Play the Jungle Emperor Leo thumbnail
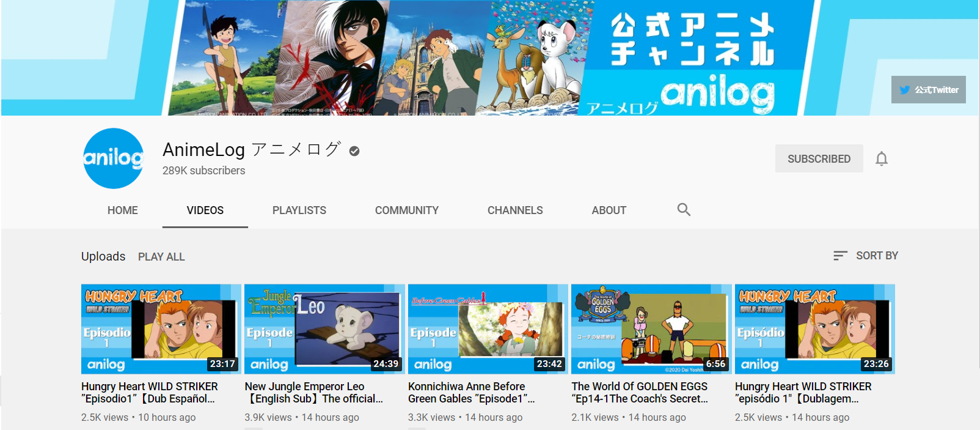The width and height of the screenshot is (980, 430). (324, 329)
